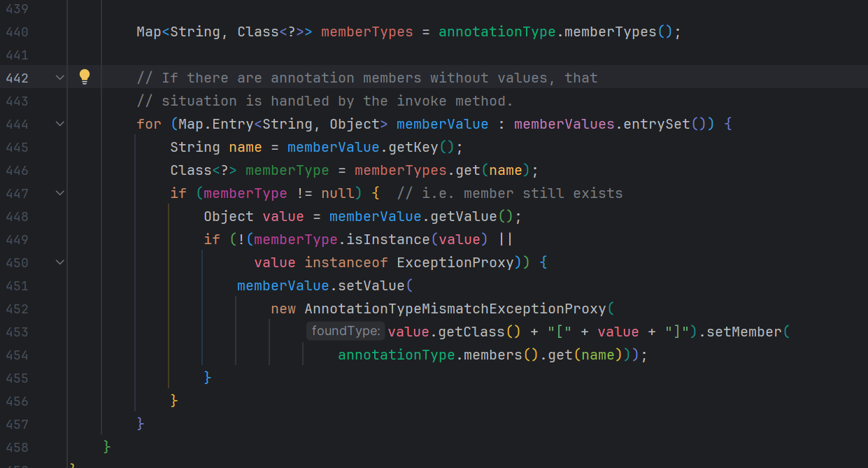868x468 pixels.
Task: Collapse the if memberType block at line 447
Action: click(60, 193)
